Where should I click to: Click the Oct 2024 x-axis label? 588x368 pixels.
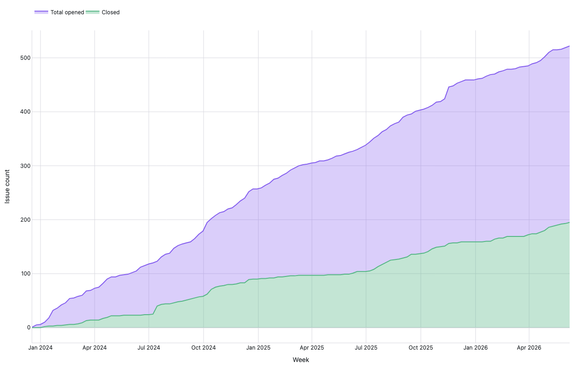(204, 348)
